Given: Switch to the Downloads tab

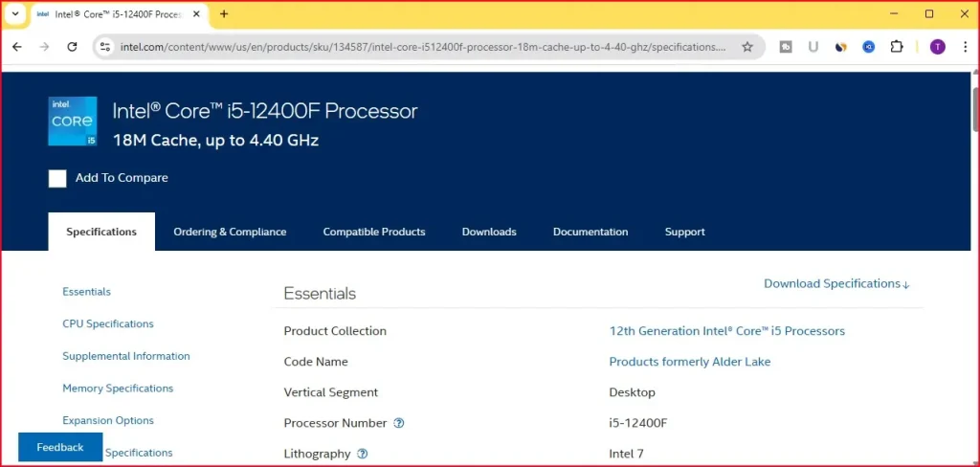Looking at the screenshot, I should click(x=489, y=232).
